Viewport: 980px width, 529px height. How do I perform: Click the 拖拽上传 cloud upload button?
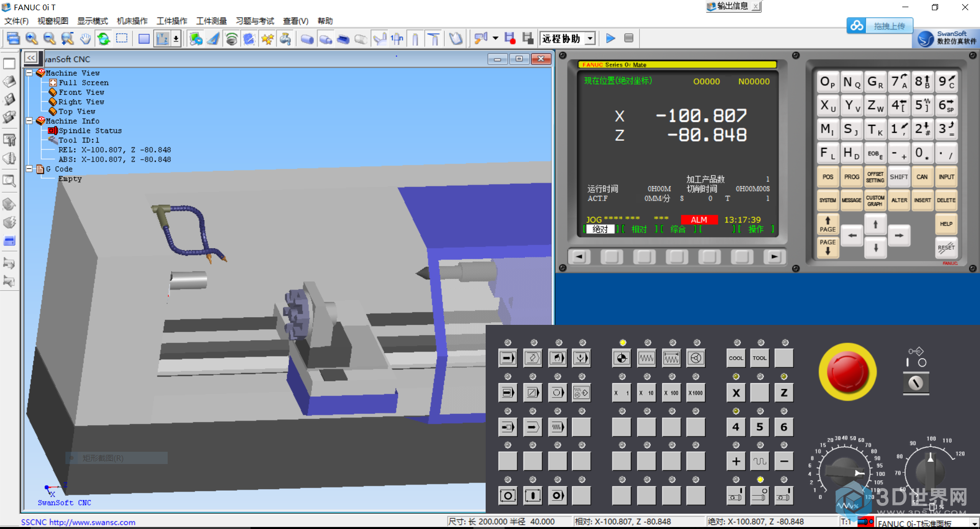tap(880, 26)
